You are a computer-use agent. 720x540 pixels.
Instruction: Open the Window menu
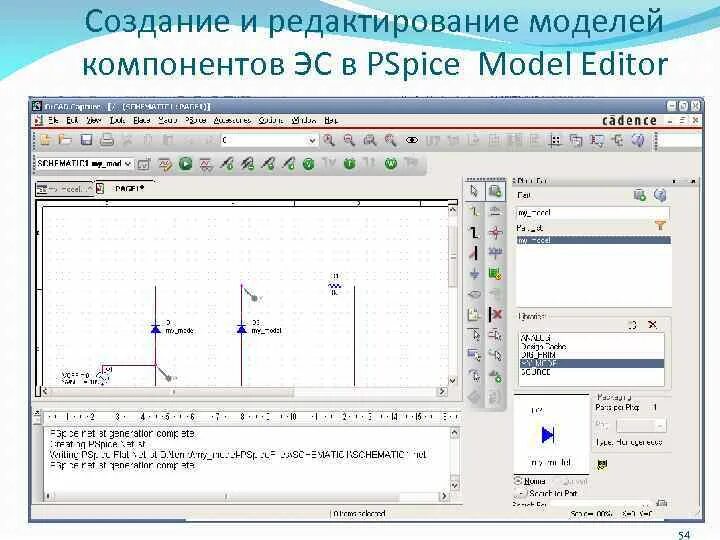point(304,120)
